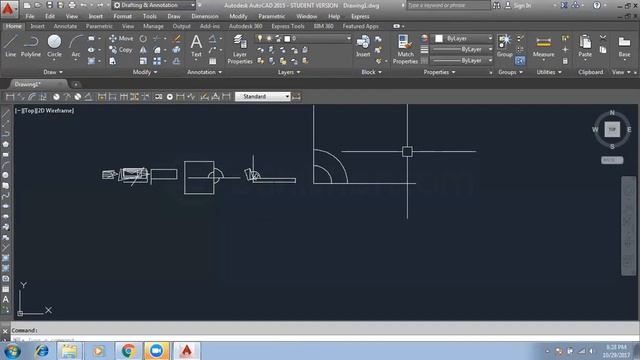Open the Dimension menu
Viewport: 640px width, 360px height.
pyautogui.click(x=205, y=16)
